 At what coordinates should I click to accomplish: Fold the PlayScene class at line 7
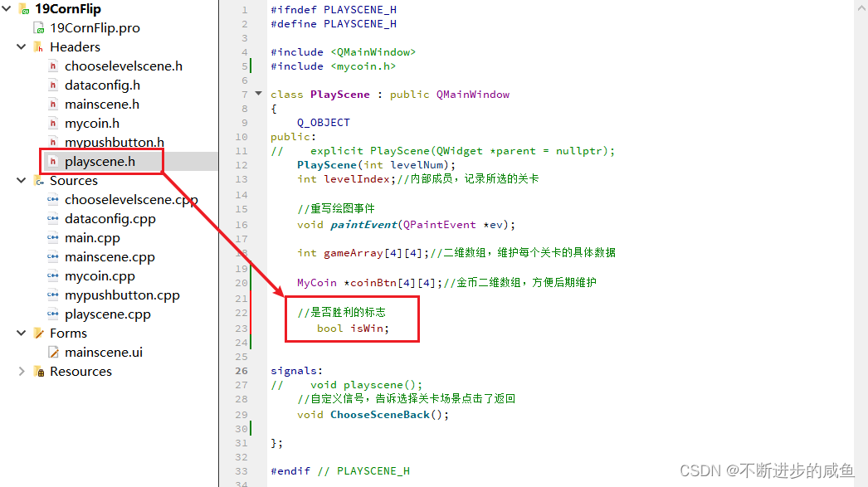[x=258, y=94]
